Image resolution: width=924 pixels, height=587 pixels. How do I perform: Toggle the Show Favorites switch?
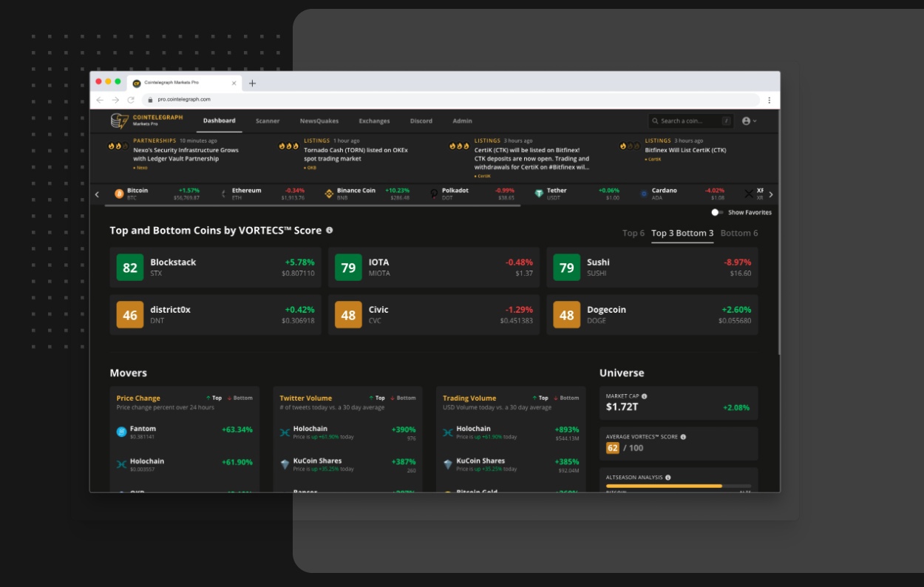717,212
